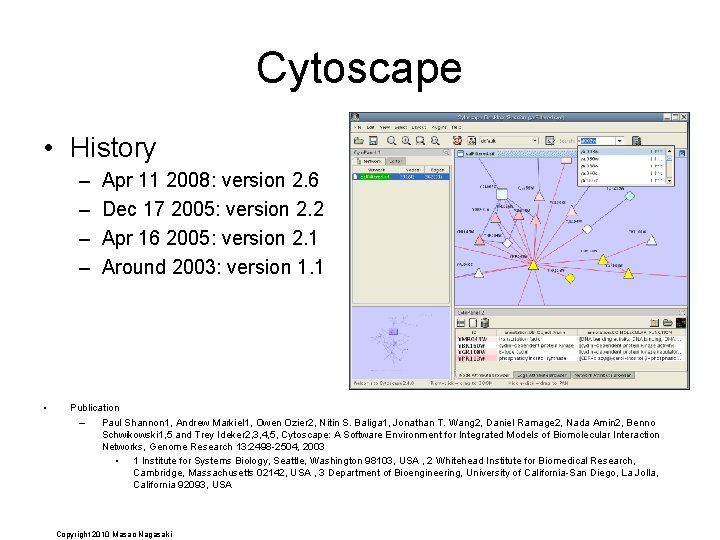Click the 'History' bullet heading
This screenshot has height=540, width=720.
pos(113,148)
